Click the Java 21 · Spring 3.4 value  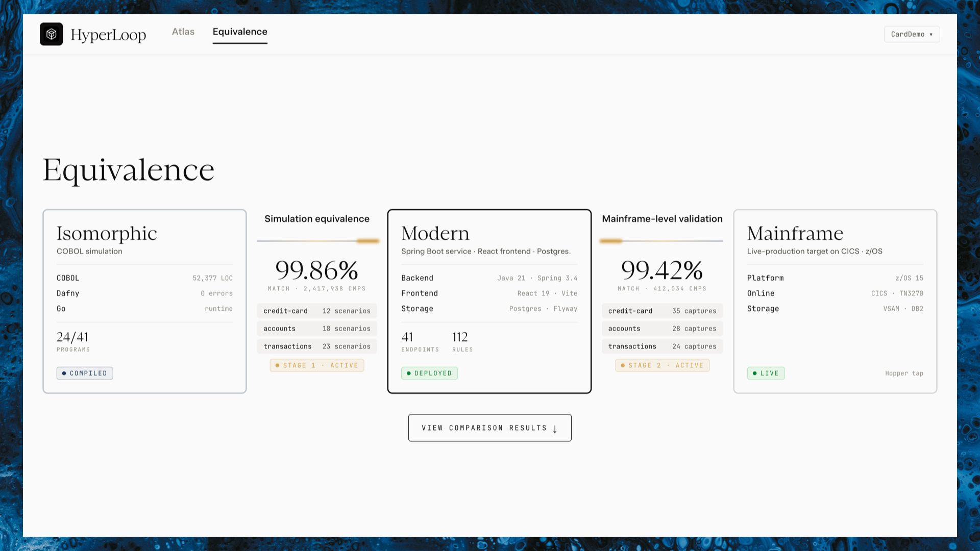(537, 278)
